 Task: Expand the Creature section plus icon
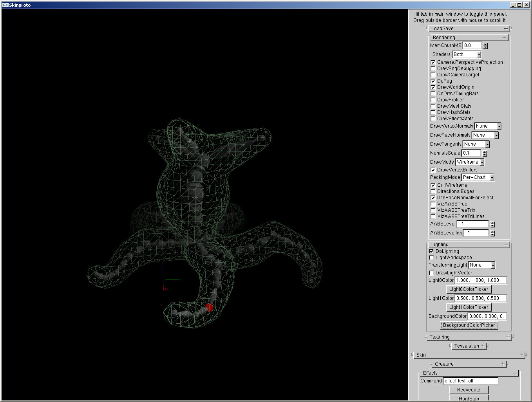[x=503, y=364]
